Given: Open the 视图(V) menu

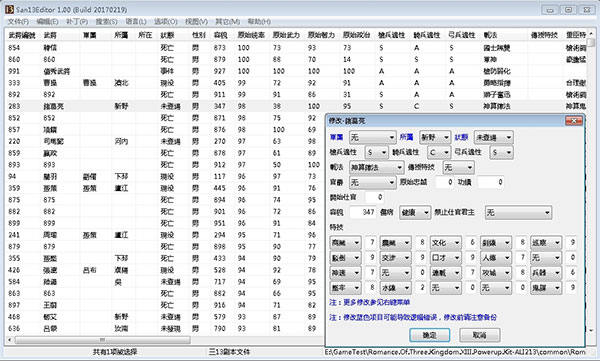Looking at the screenshot, I should coord(196,21).
